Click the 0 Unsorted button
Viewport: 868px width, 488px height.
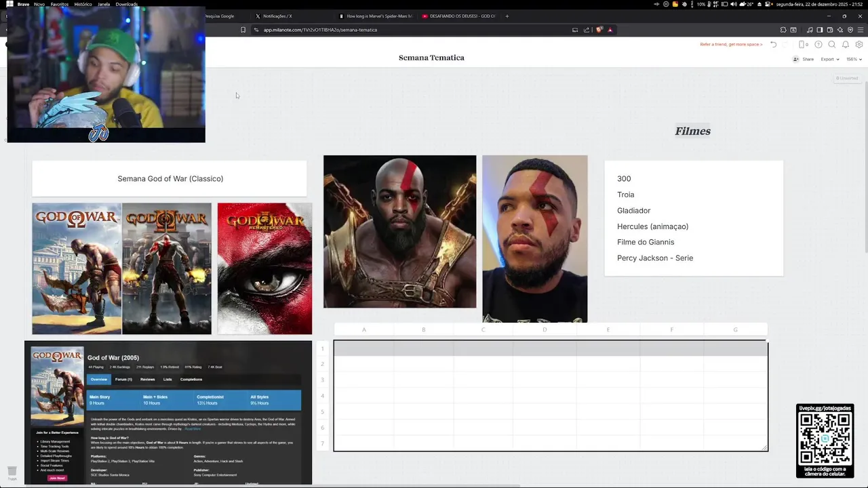click(847, 78)
